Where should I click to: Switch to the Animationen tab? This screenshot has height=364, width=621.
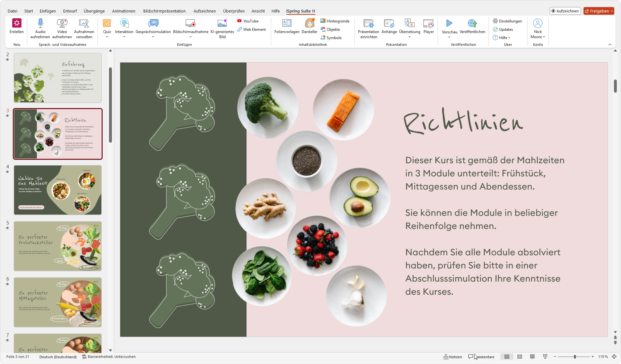point(123,11)
